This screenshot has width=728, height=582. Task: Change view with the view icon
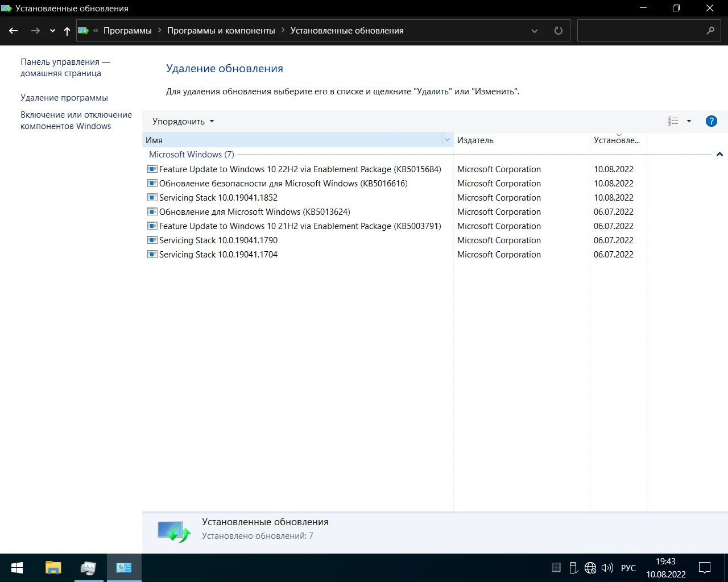click(673, 121)
